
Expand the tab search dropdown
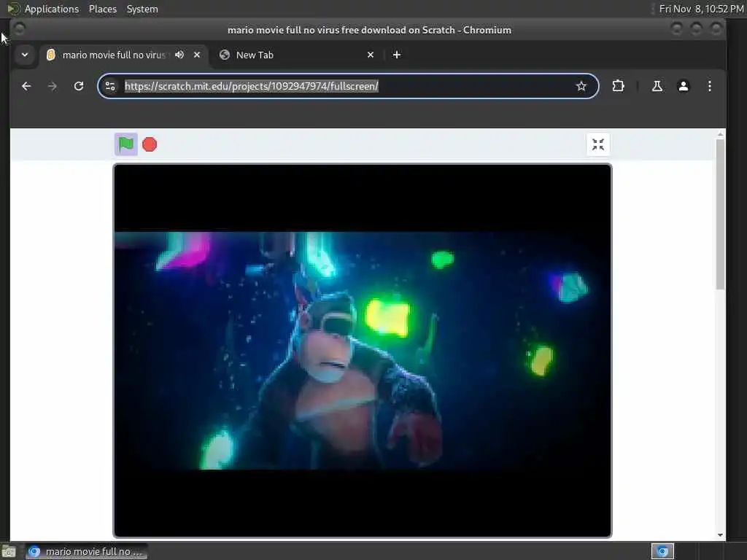coord(25,55)
